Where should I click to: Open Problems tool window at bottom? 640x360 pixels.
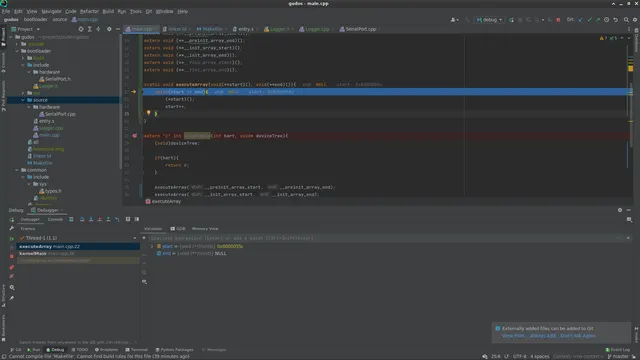[x=106, y=350]
